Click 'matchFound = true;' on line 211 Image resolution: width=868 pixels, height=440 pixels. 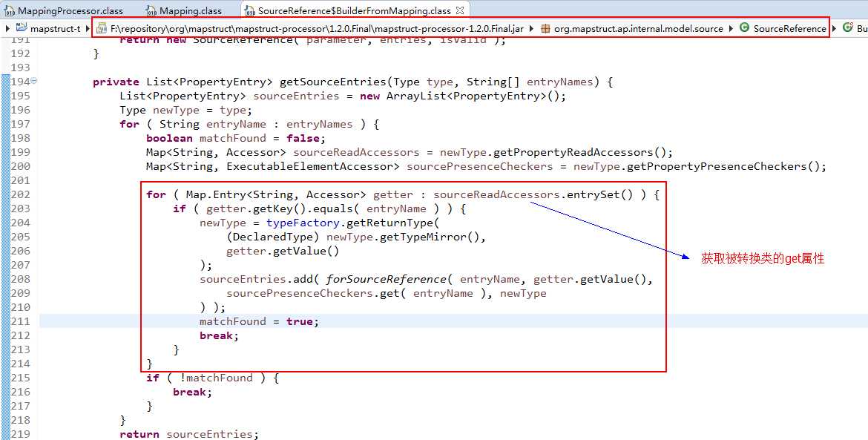click(259, 321)
